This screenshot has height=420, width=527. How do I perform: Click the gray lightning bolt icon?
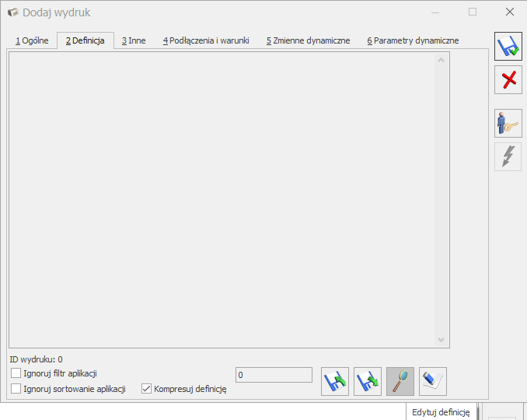508,156
